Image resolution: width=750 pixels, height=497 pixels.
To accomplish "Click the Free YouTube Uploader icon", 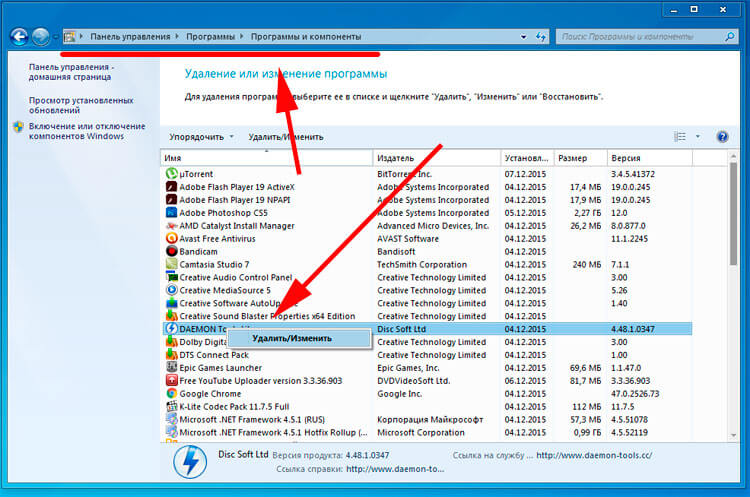I will tap(171, 380).
